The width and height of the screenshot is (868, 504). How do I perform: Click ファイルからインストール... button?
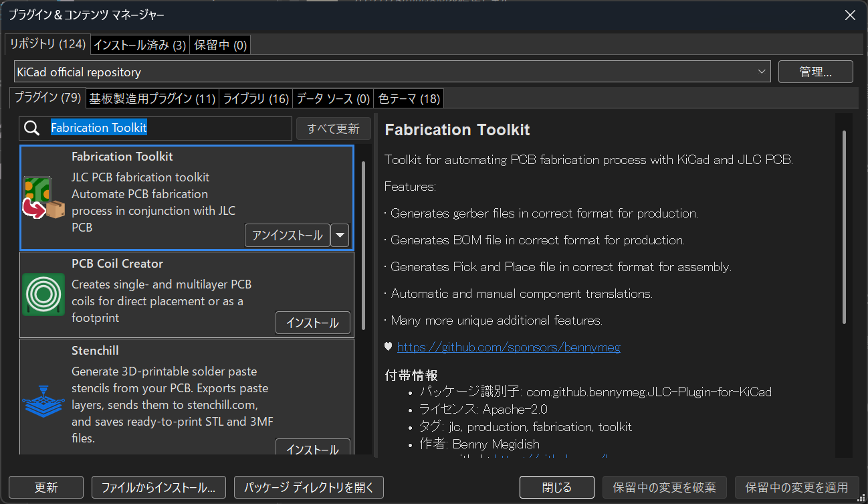[x=158, y=487]
